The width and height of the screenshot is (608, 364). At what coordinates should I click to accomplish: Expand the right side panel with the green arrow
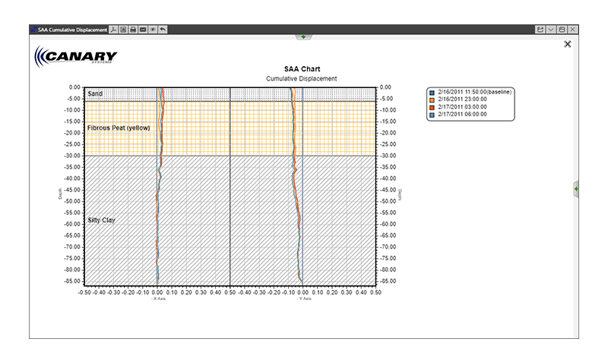[x=576, y=189]
